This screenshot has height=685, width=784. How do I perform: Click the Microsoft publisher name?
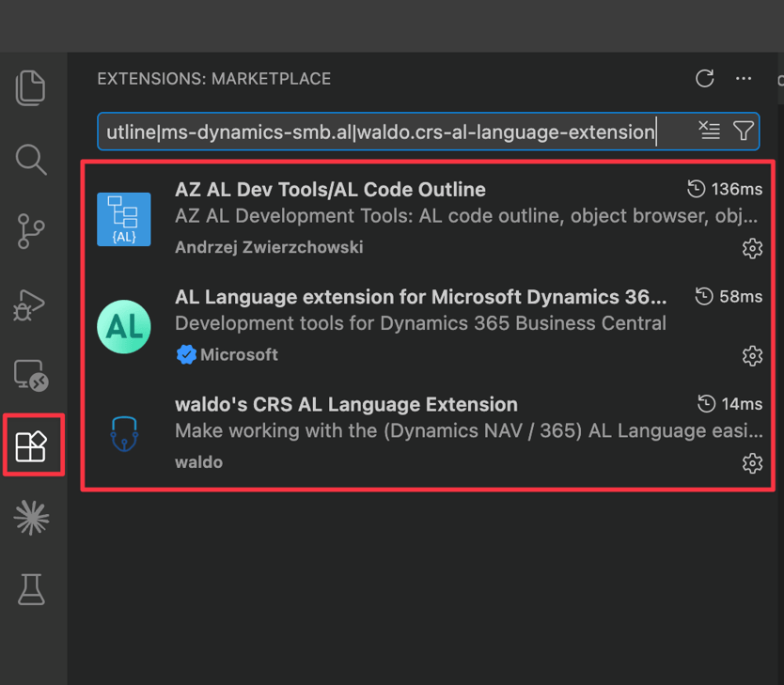(x=239, y=355)
